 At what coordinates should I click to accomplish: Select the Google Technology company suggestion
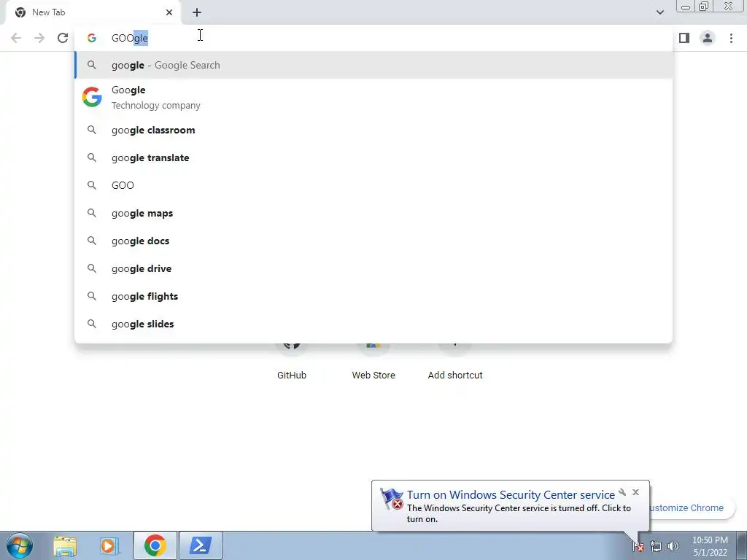[373, 97]
